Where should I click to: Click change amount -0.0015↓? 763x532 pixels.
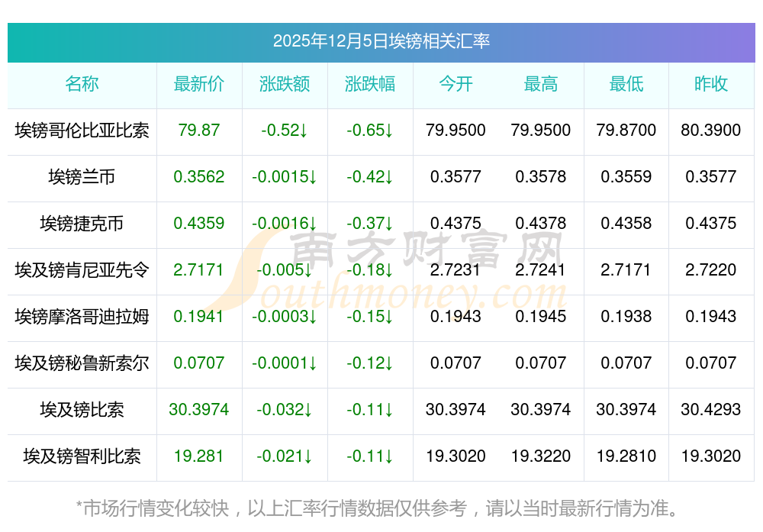(285, 176)
